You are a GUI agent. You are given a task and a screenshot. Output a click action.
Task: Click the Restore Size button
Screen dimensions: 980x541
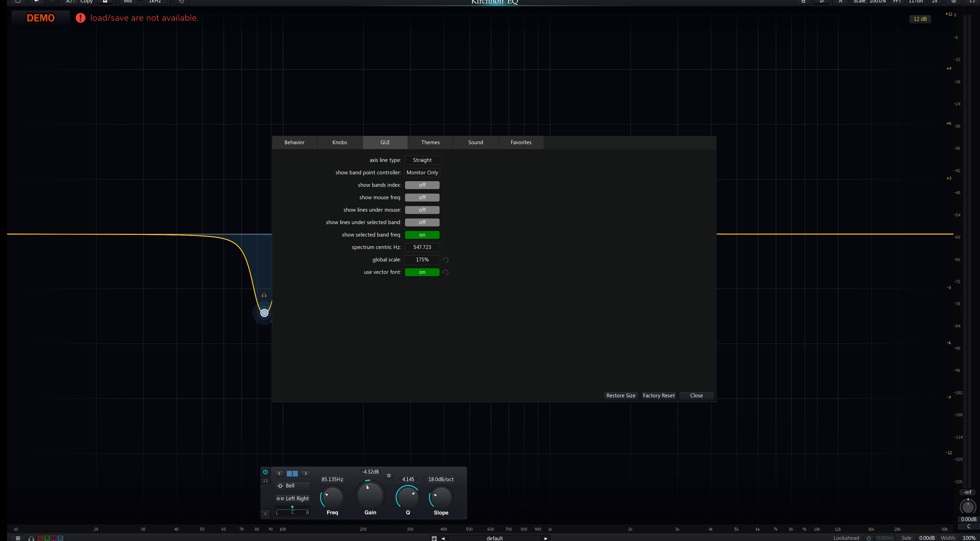click(621, 395)
